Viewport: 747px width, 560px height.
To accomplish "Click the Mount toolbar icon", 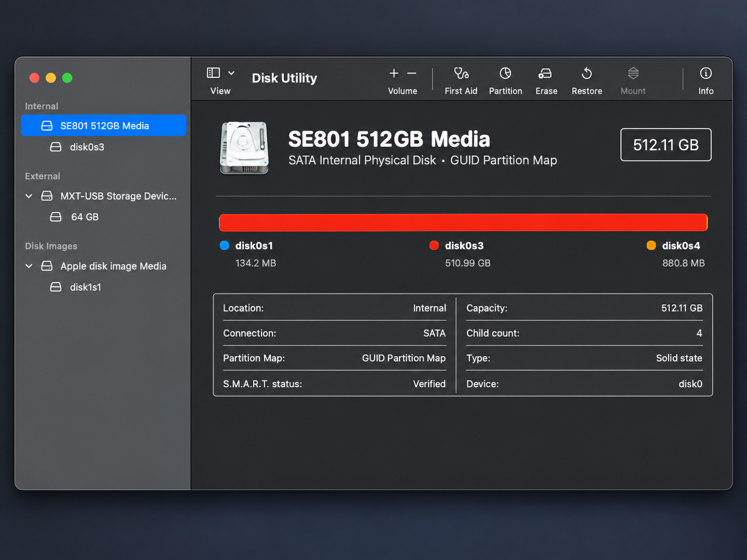I will click(633, 74).
